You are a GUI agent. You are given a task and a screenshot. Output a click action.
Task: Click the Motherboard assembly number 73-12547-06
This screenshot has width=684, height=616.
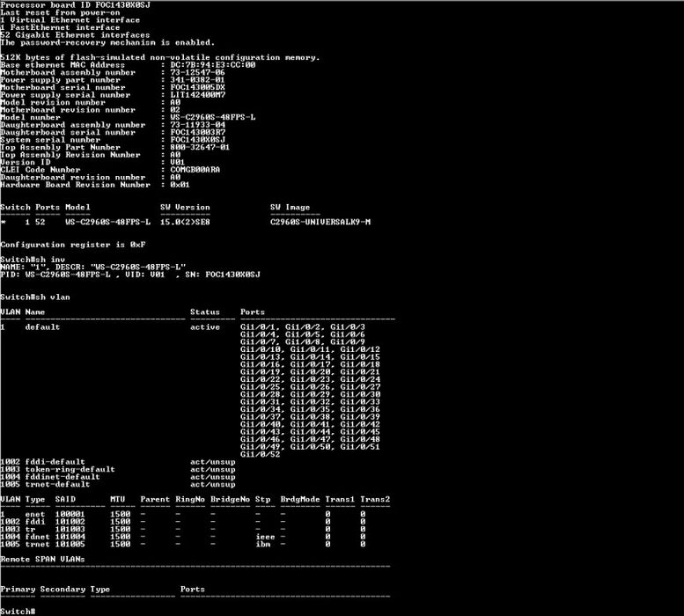pos(197,72)
